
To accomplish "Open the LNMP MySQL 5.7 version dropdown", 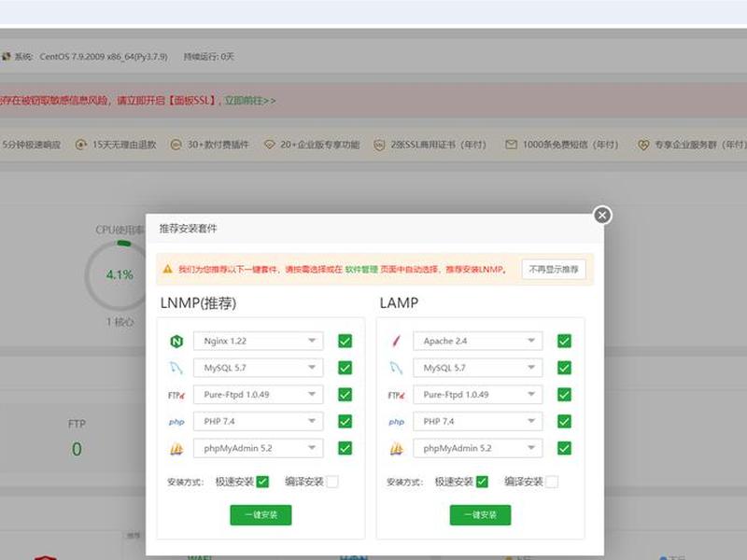I will pos(259,368).
